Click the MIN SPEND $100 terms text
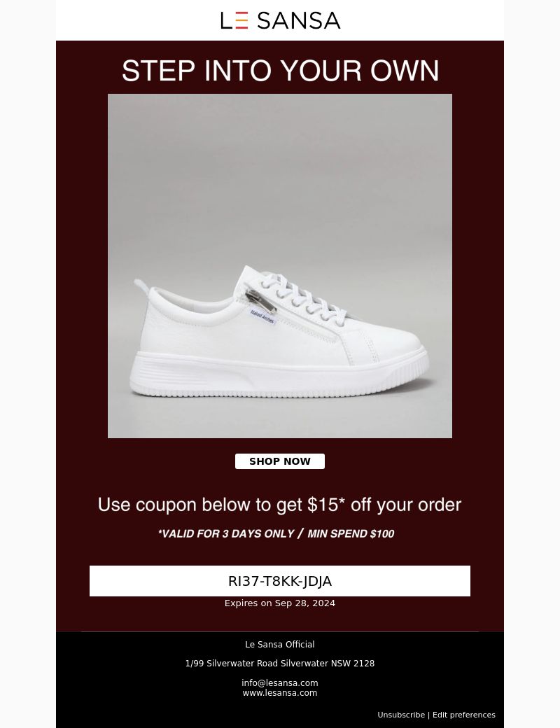This screenshot has width=560, height=728. point(351,533)
